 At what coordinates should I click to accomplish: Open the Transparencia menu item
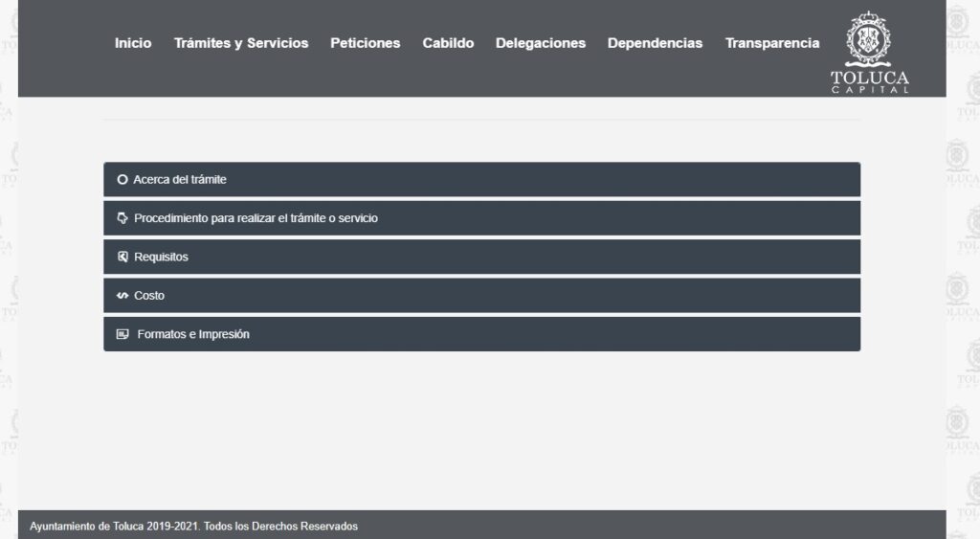point(772,43)
